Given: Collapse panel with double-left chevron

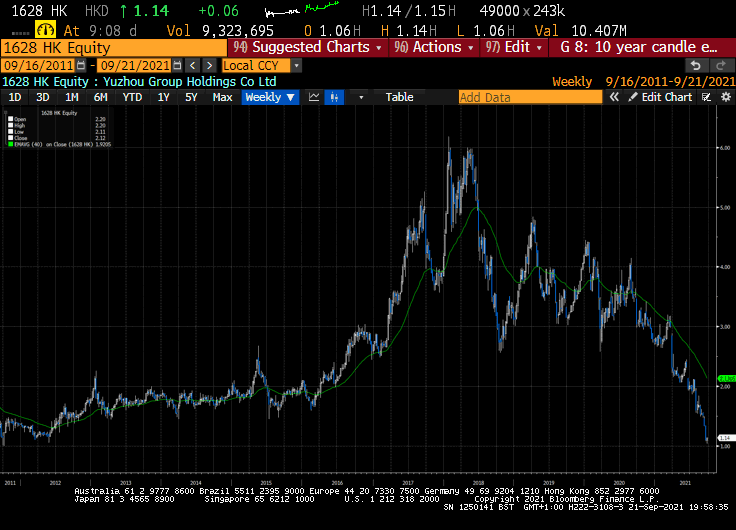Looking at the screenshot, I should tap(614, 97).
